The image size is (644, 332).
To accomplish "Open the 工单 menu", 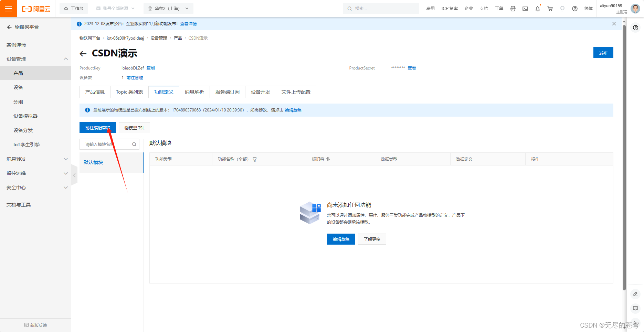I will click(499, 9).
